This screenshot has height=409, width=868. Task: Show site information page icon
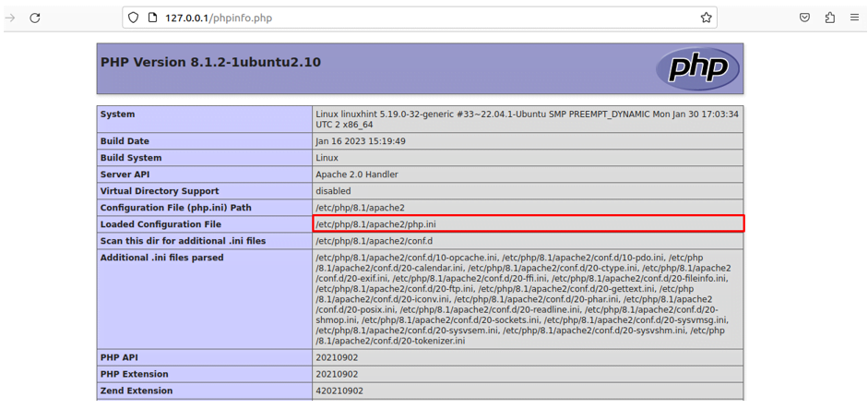(152, 18)
